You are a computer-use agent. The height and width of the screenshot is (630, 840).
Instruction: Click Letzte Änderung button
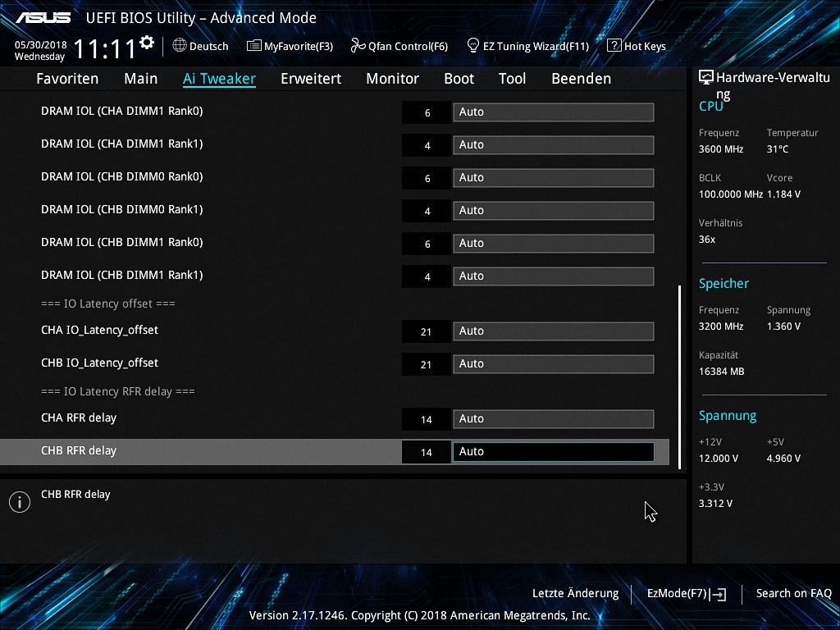pyautogui.click(x=575, y=594)
